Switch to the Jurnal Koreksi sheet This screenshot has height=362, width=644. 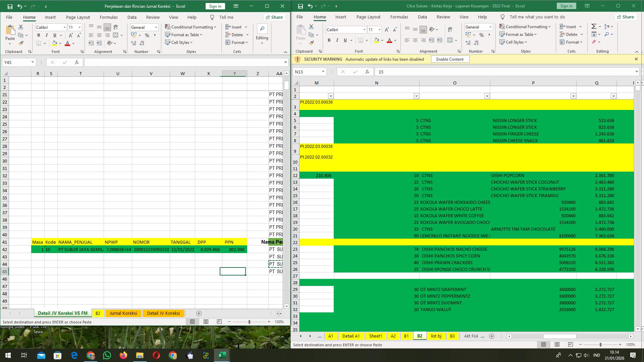point(123,313)
